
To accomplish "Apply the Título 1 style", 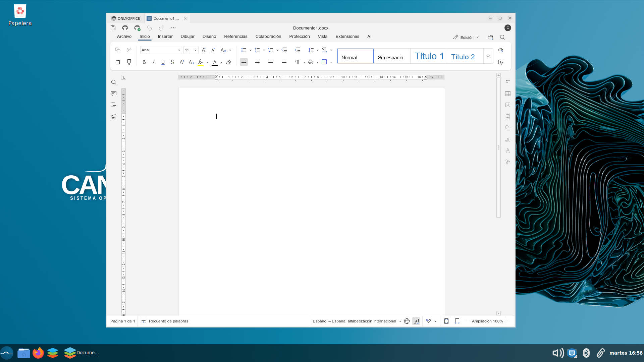I will tap(429, 56).
